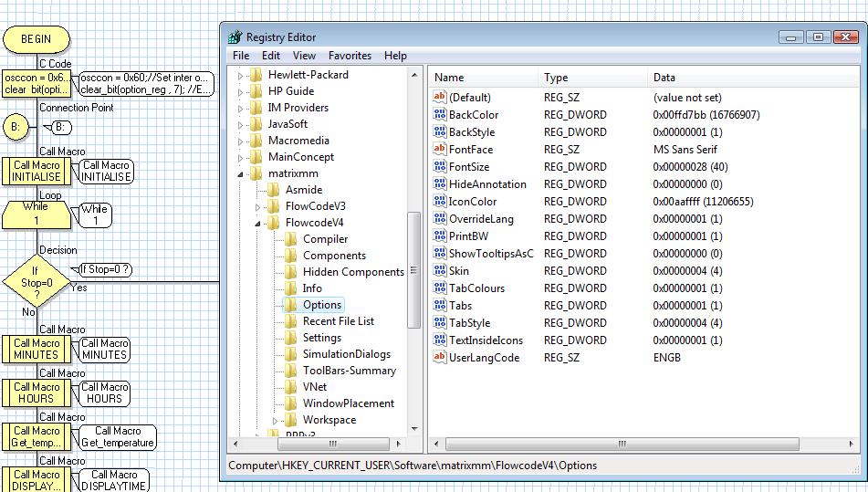Click the Hewlett-Packard folder icon
Screen dimensions: 868x492
256,75
